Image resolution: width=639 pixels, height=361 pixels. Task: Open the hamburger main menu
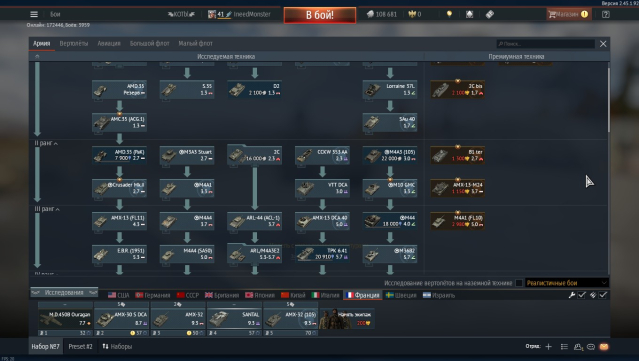34,14
